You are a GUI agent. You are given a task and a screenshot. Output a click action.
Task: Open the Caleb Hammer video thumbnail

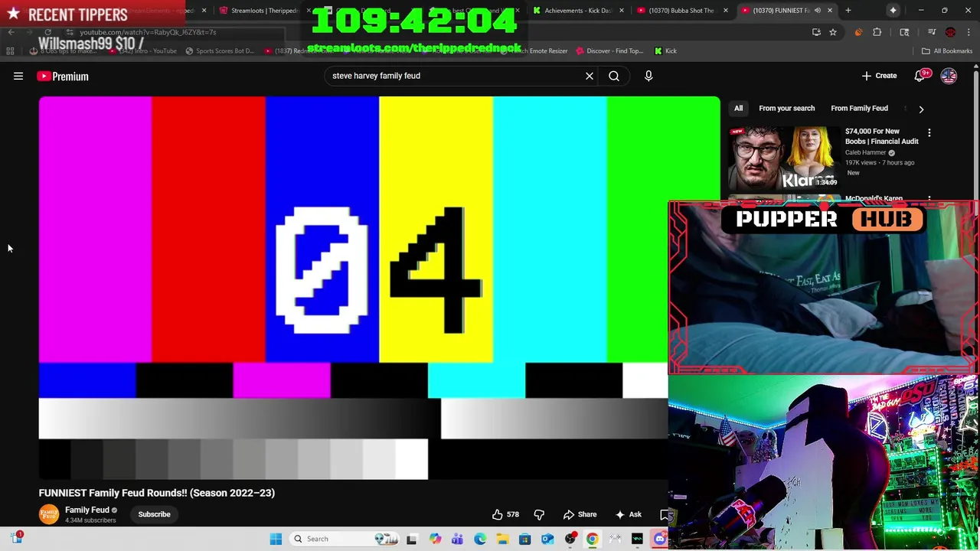pyautogui.click(x=783, y=158)
